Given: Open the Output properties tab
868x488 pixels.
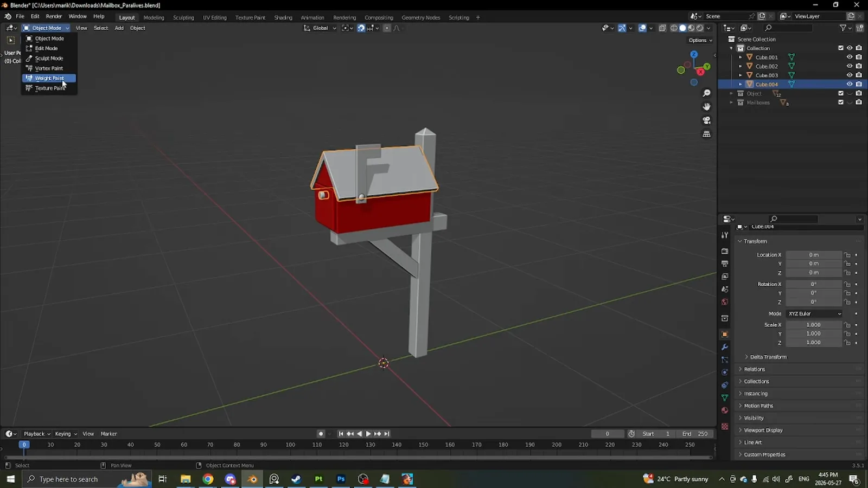Looking at the screenshot, I should [725, 264].
